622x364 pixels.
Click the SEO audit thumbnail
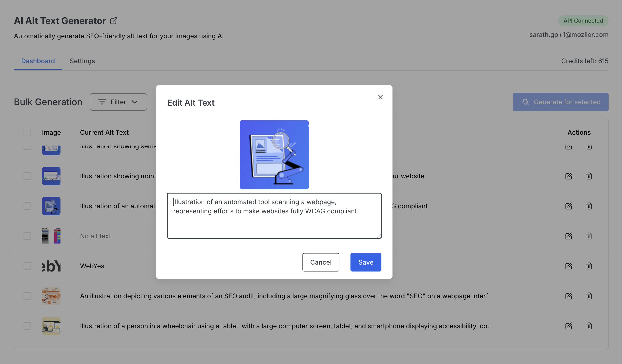51,296
